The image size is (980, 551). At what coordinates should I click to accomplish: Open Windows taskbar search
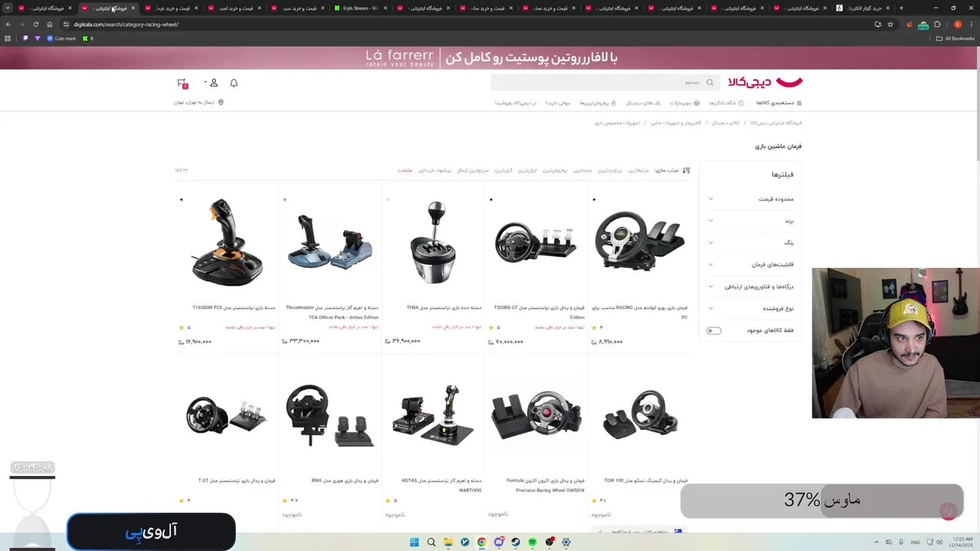click(x=431, y=542)
